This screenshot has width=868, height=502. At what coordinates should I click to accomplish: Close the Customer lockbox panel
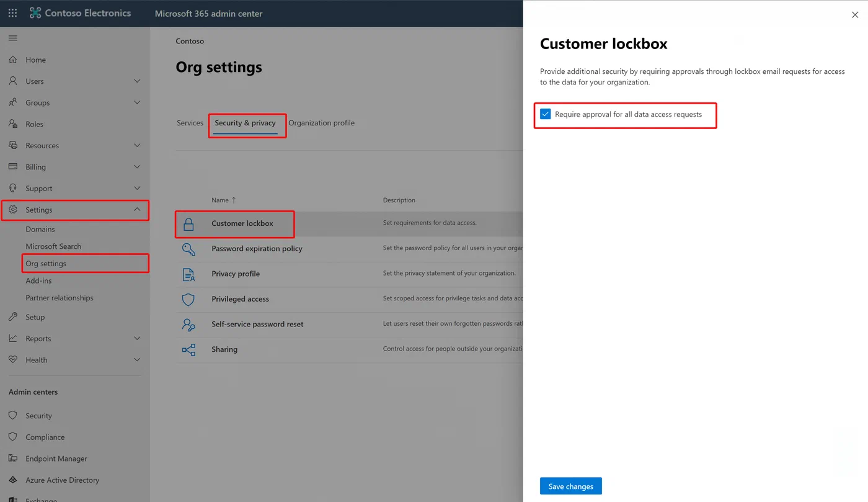coord(855,15)
